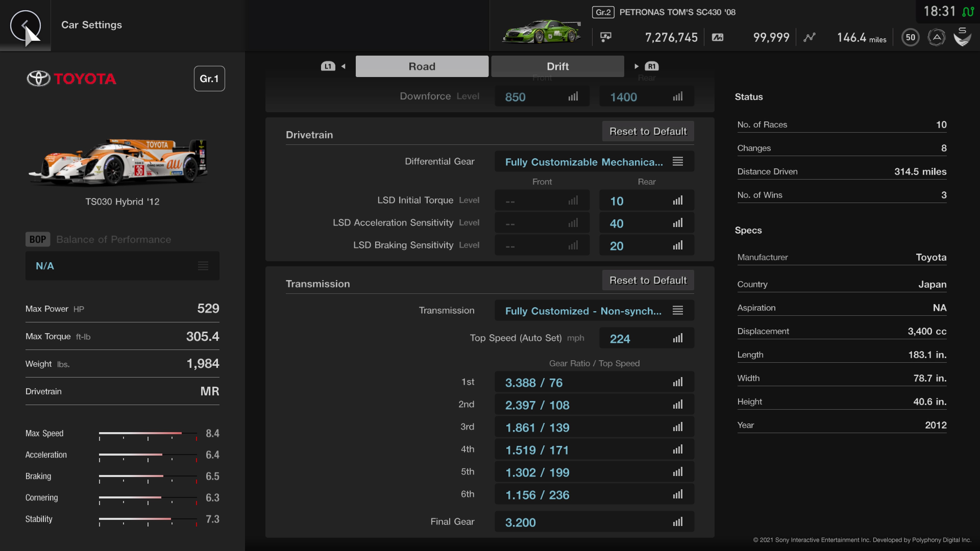Click the Gr.2 badge in header
The width and height of the screenshot is (980, 551).
603,12
